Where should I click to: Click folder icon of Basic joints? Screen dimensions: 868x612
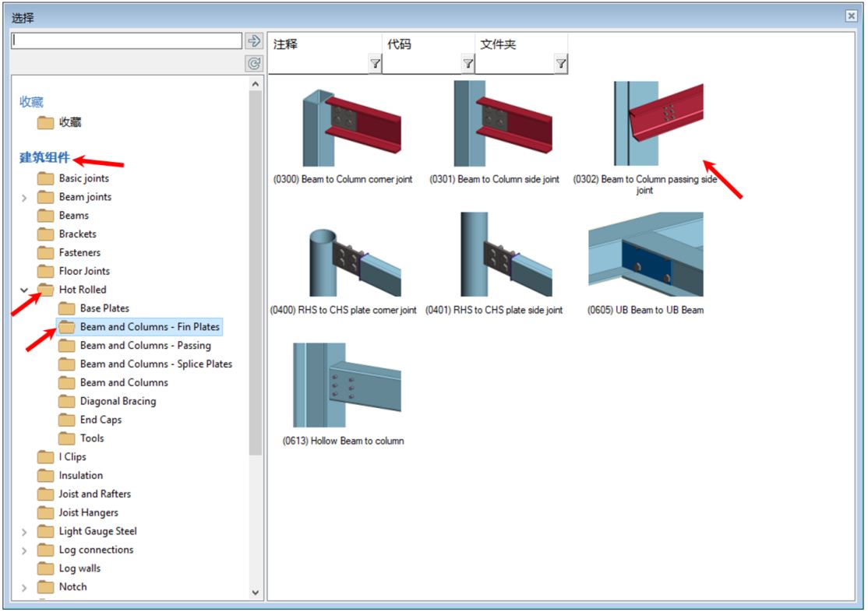point(45,179)
